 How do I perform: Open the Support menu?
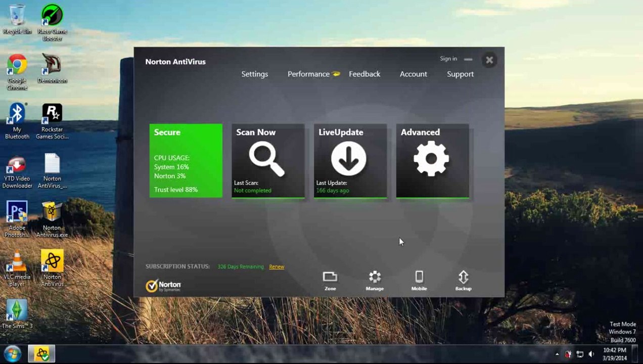(460, 74)
